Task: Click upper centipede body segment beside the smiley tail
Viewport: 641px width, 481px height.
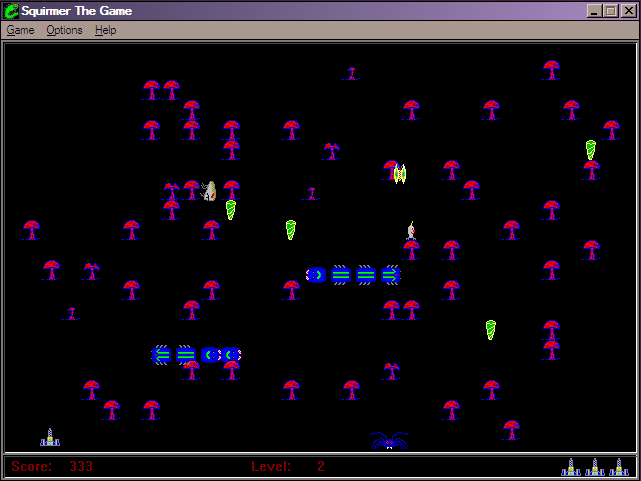Action: (341, 275)
